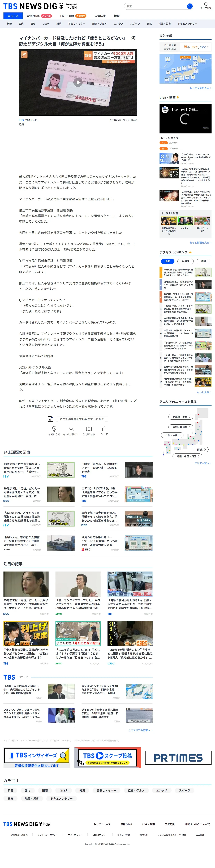215x868 pixels.
Task: Switch ranking to the 最新 toggle
Action: coord(167,261)
